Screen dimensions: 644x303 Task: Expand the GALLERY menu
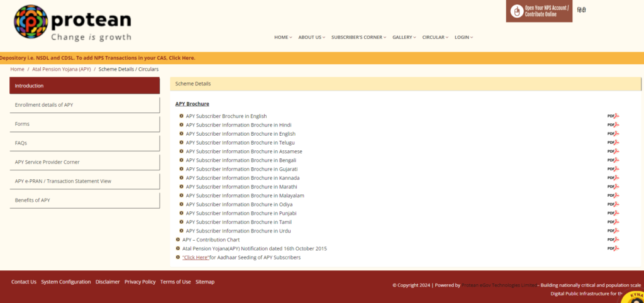[x=404, y=37]
